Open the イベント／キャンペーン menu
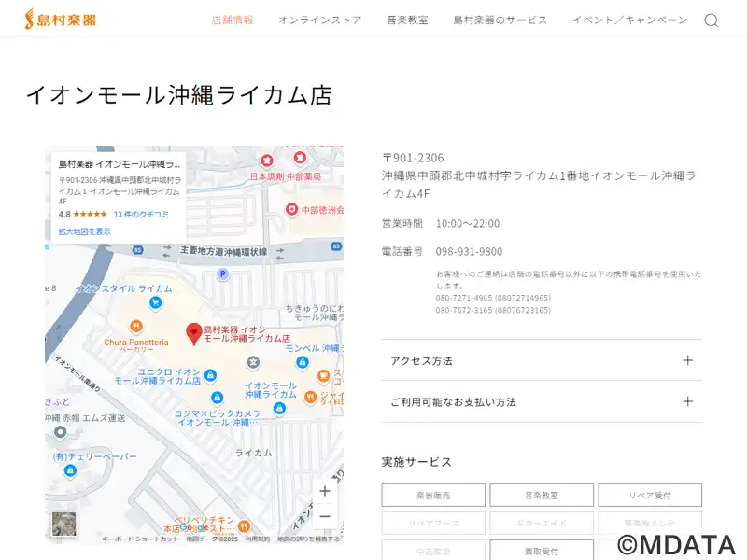The image size is (747, 560). point(629,20)
